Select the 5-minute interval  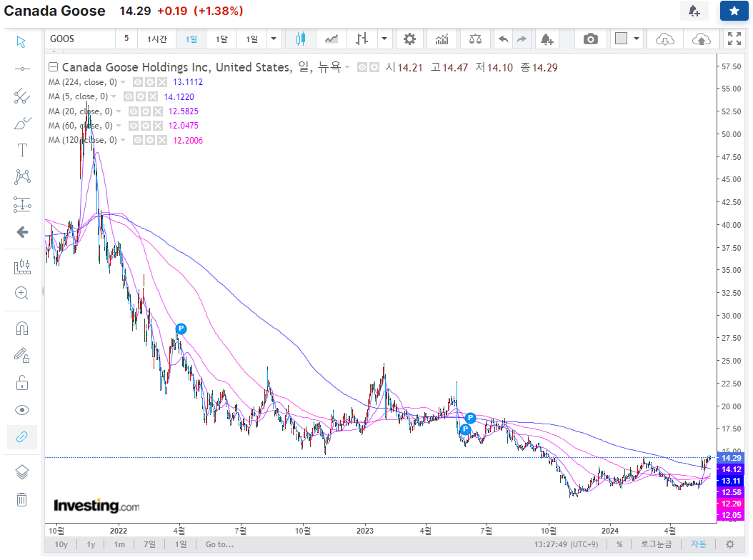pos(126,39)
